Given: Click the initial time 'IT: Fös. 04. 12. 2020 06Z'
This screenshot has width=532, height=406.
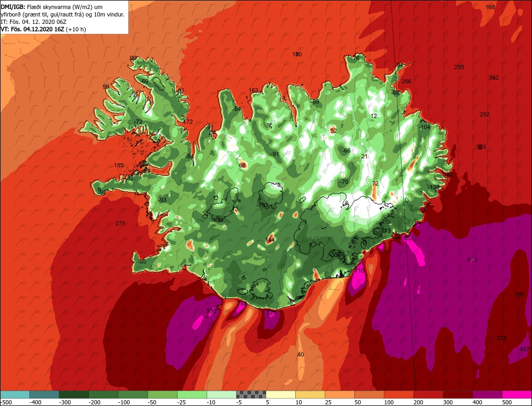Looking at the screenshot, I should (34, 22).
